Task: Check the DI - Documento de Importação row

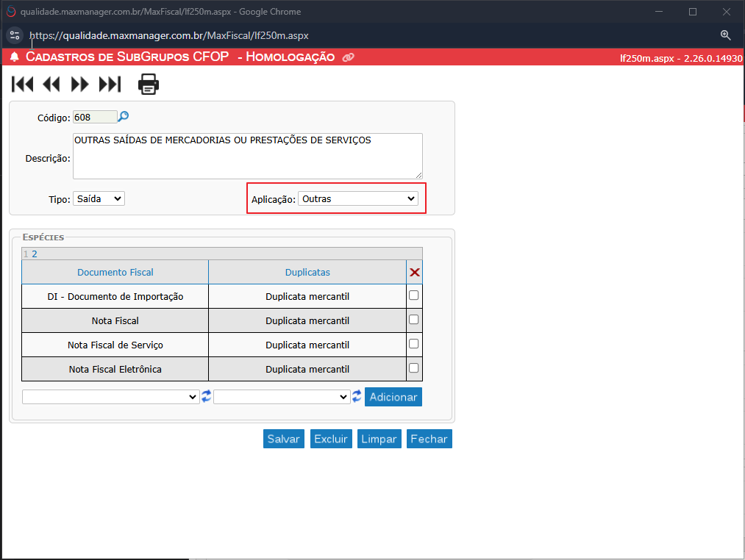Action: [414, 295]
